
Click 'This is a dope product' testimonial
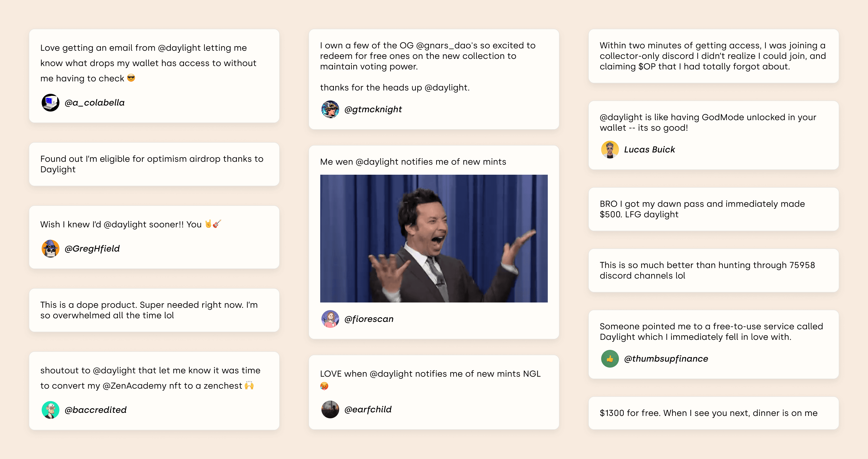coord(154,310)
